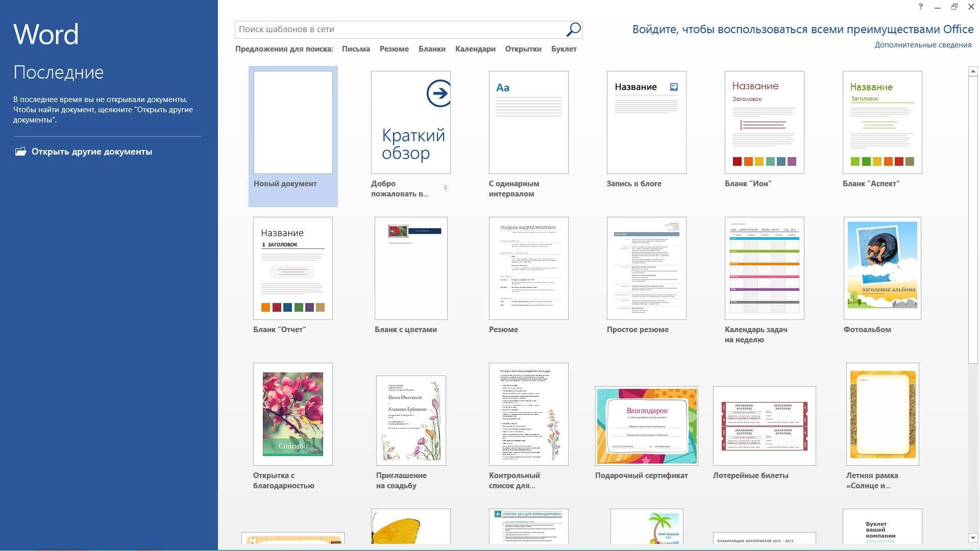Open 'Подарочный сертификат' template
Screen dimensions: 980x551
(x=647, y=426)
